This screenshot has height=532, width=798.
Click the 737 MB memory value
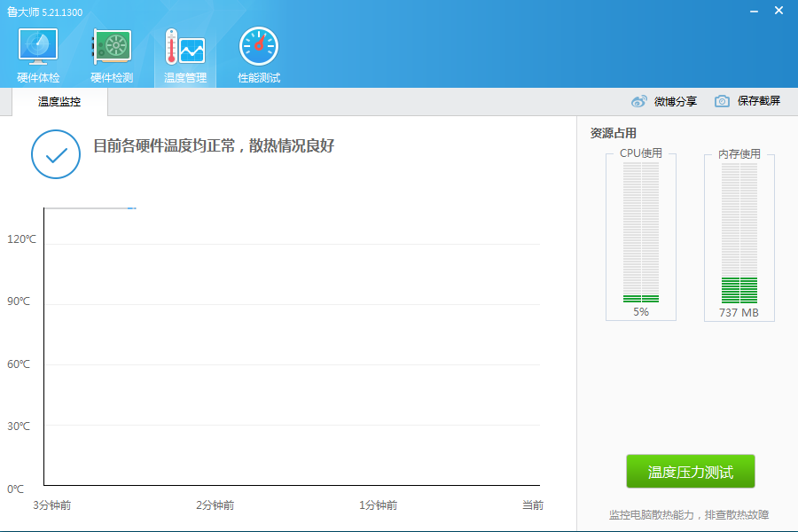pyautogui.click(x=739, y=313)
